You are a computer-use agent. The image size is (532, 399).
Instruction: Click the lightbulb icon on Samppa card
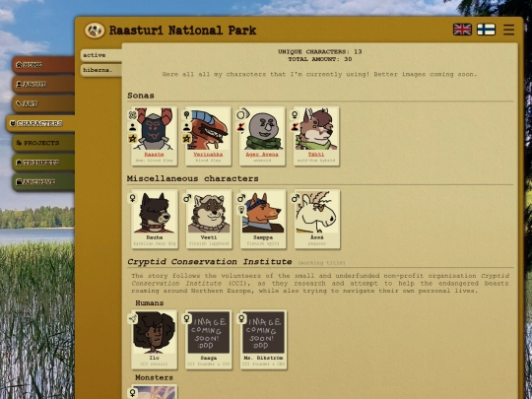(x=241, y=210)
